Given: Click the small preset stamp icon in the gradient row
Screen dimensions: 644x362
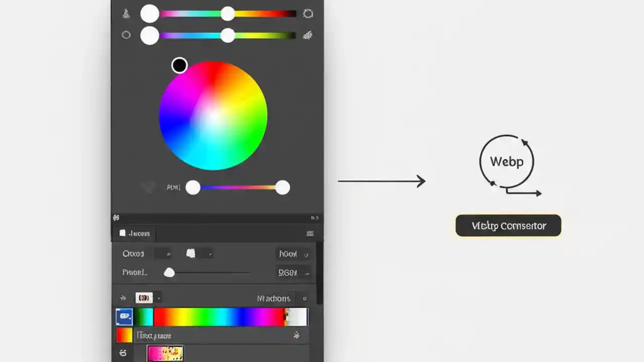Looking at the screenshot, I should pyautogui.click(x=143, y=298).
